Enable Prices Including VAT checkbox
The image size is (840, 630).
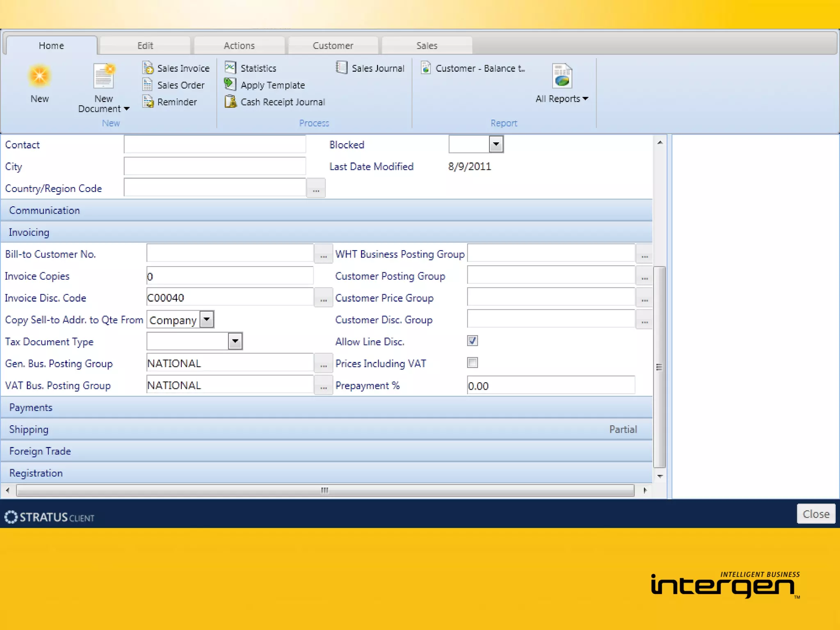tap(472, 363)
